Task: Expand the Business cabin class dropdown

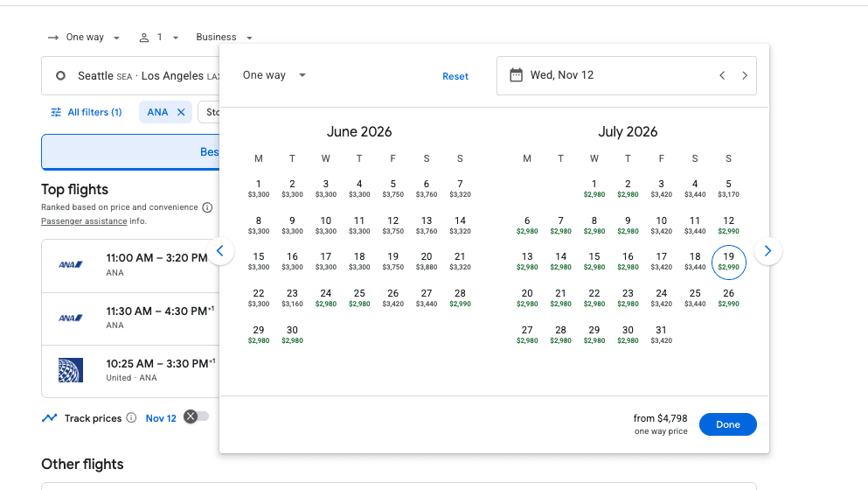Action: coord(224,38)
